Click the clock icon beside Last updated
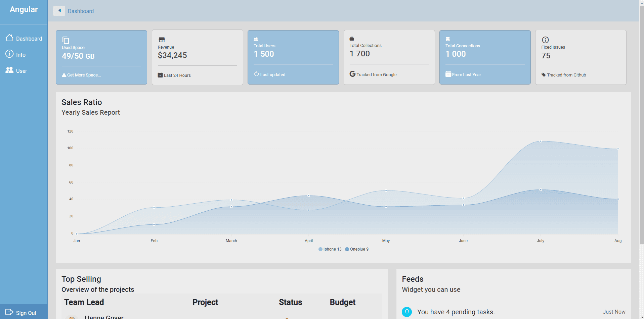This screenshot has width=644, height=319. tap(256, 74)
